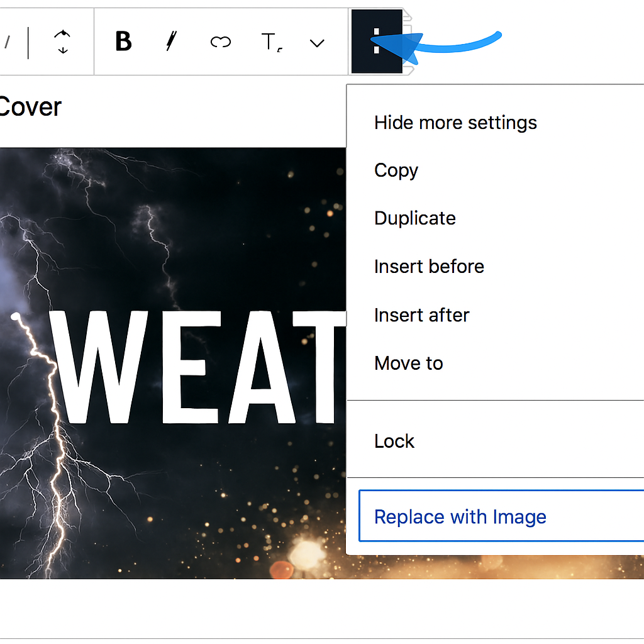Select Insert before in the options menu
Image resolution: width=644 pixels, height=644 pixels.
click(x=429, y=267)
